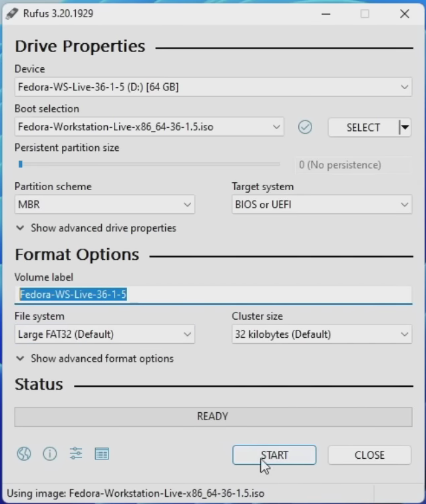The image size is (426, 504).
Task: Click the Rufus USB icon in title bar
Action: click(x=12, y=13)
